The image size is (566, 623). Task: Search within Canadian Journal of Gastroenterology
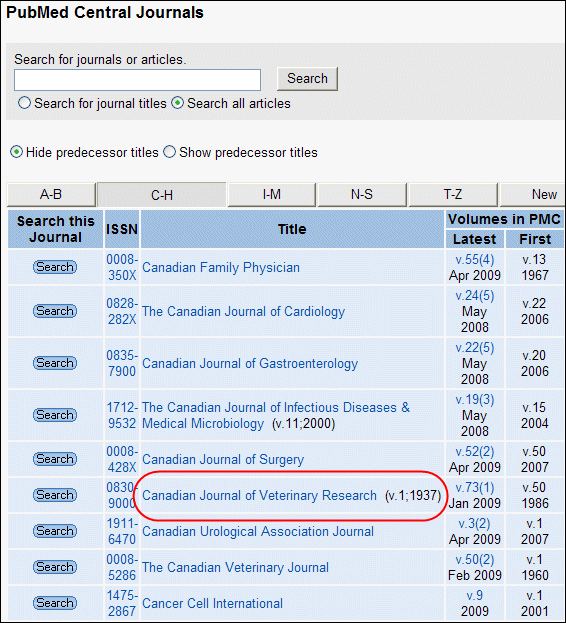point(55,363)
